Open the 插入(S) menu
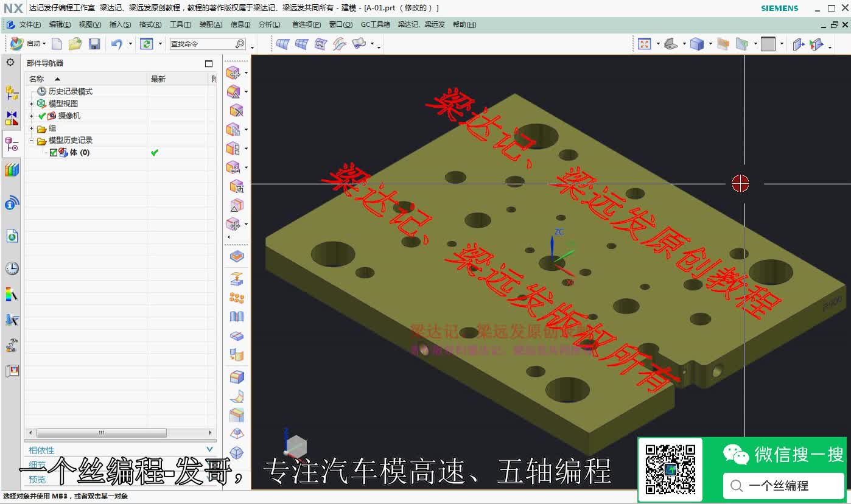Screen dimensions: 851x504 pyautogui.click(x=120, y=25)
